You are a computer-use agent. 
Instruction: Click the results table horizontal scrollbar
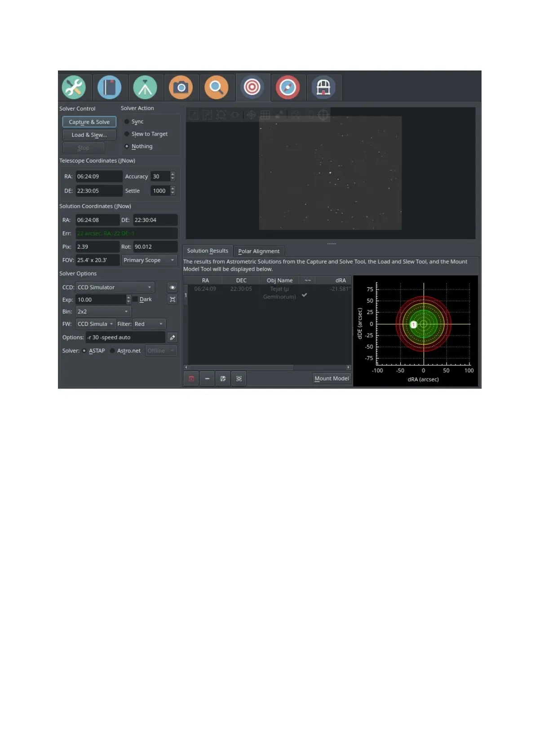click(x=241, y=367)
